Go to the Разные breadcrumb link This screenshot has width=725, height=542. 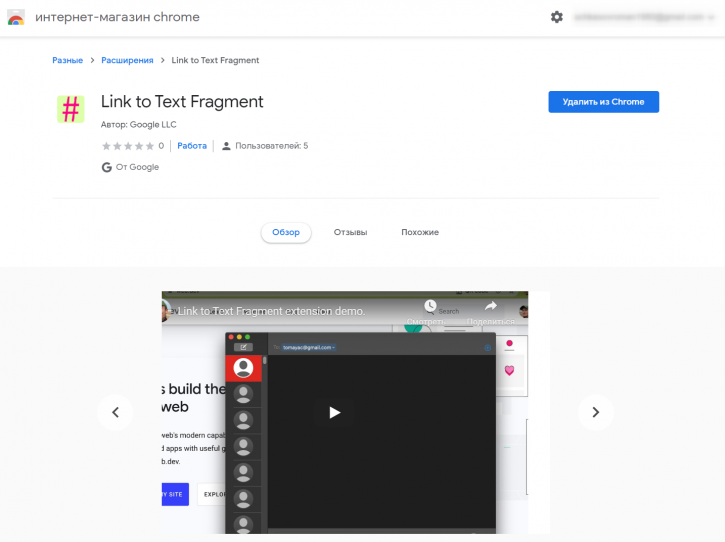(68, 60)
